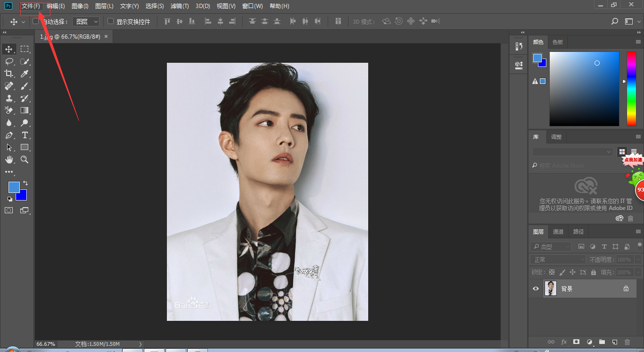
Task: Toggle Quick Mask mode
Action: point(9,210)
